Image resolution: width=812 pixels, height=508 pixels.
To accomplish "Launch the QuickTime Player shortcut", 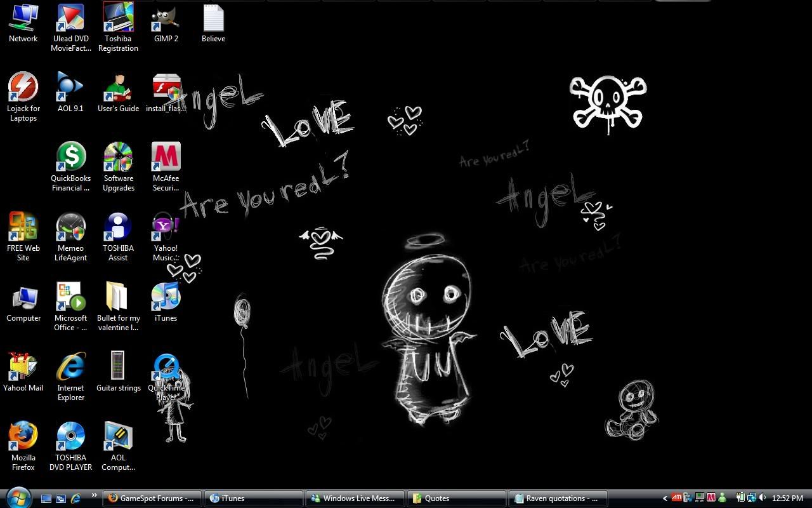I will (166, 377).
